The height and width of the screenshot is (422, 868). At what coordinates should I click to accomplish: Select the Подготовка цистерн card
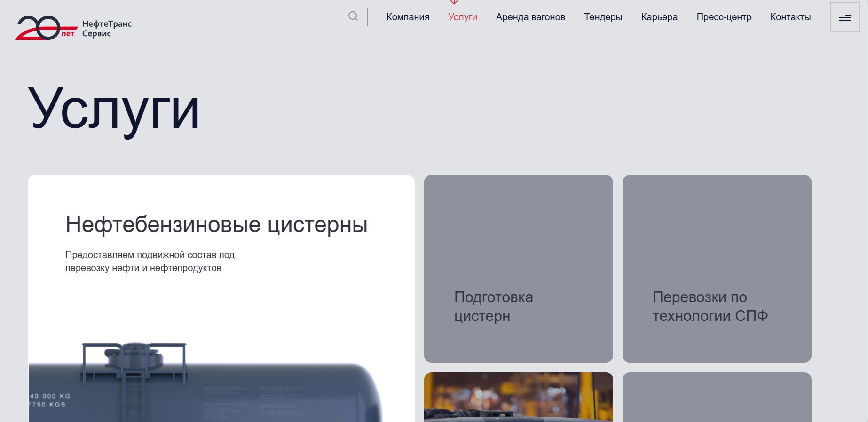pos(518,268)
